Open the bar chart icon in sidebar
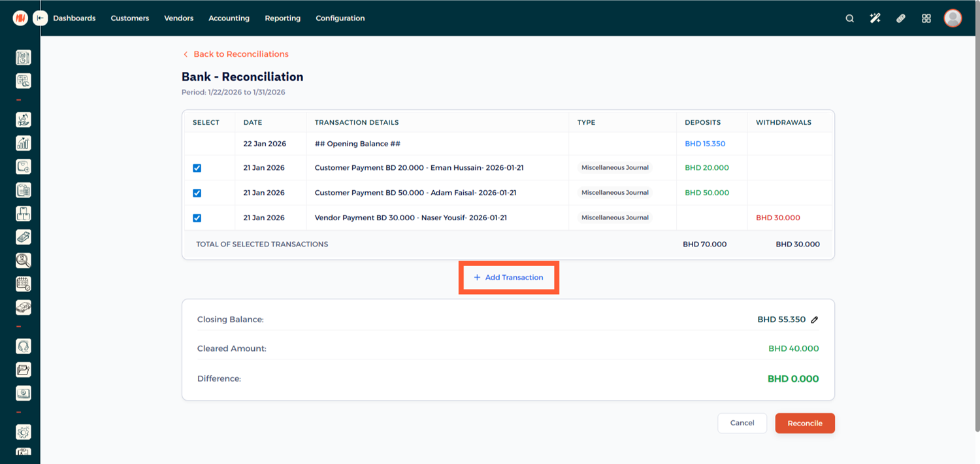The height and width of the screenshot is (464, 980). [24, 143]
